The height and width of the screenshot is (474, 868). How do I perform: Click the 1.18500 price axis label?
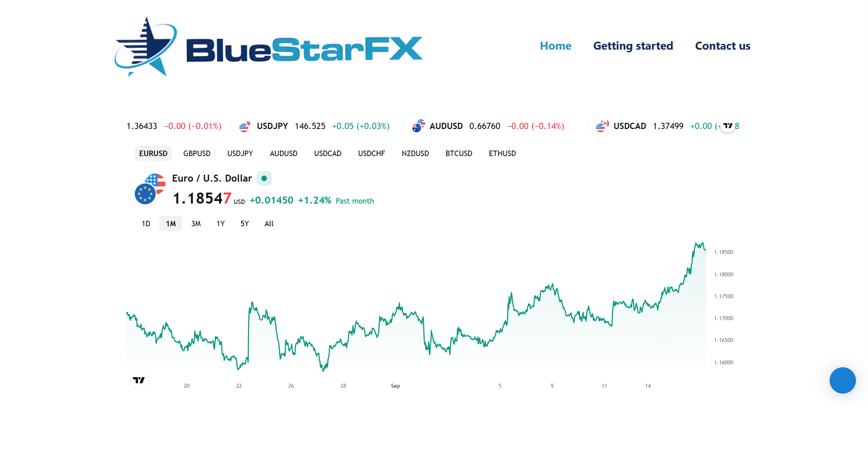(723, 252)
